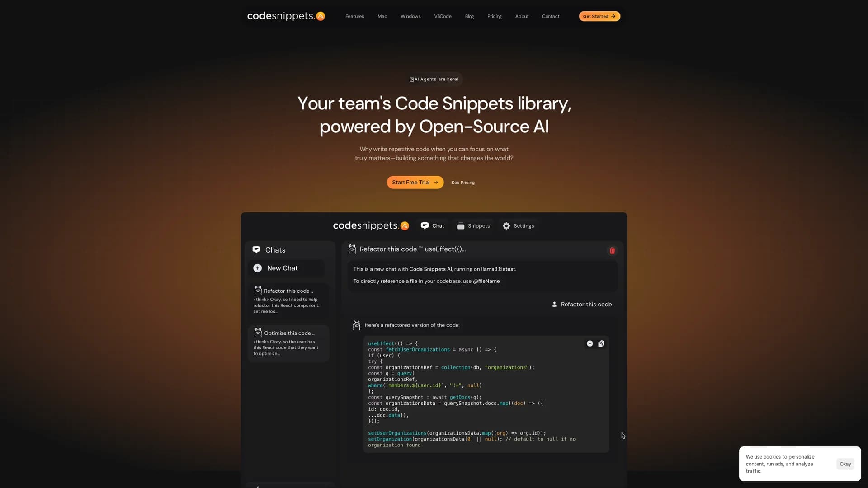Click llama icon in Optimize chat list item

pyautogui.click(x=258, y=333)
